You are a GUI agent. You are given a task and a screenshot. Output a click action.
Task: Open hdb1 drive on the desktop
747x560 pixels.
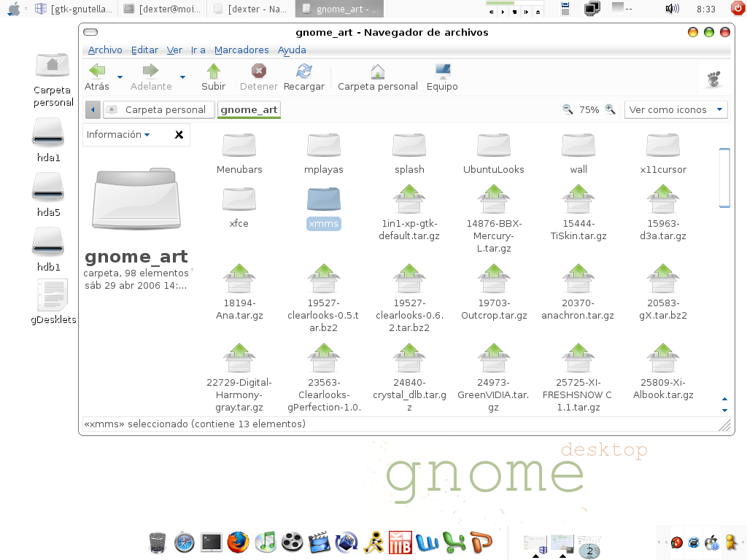48,249
